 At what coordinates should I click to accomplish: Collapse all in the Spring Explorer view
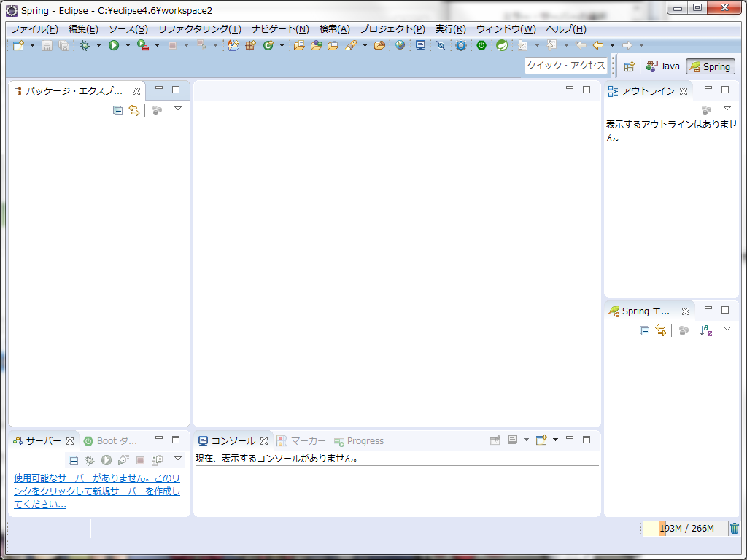644,330
